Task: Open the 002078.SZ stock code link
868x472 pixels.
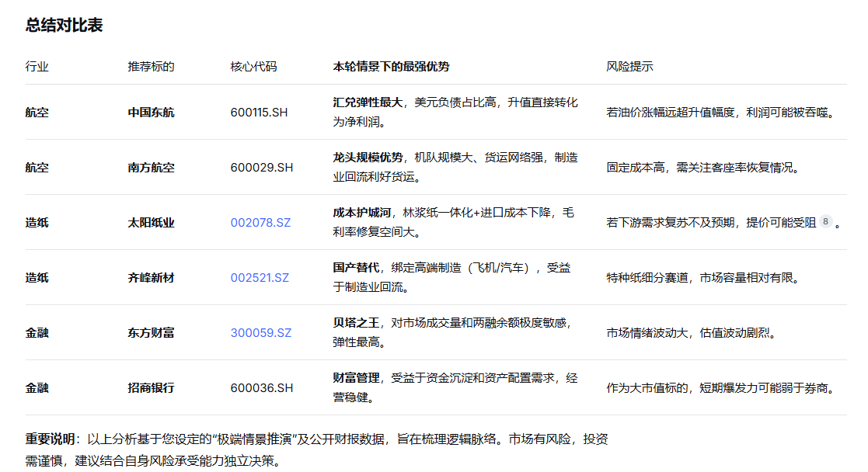Action: click(260, 223)
